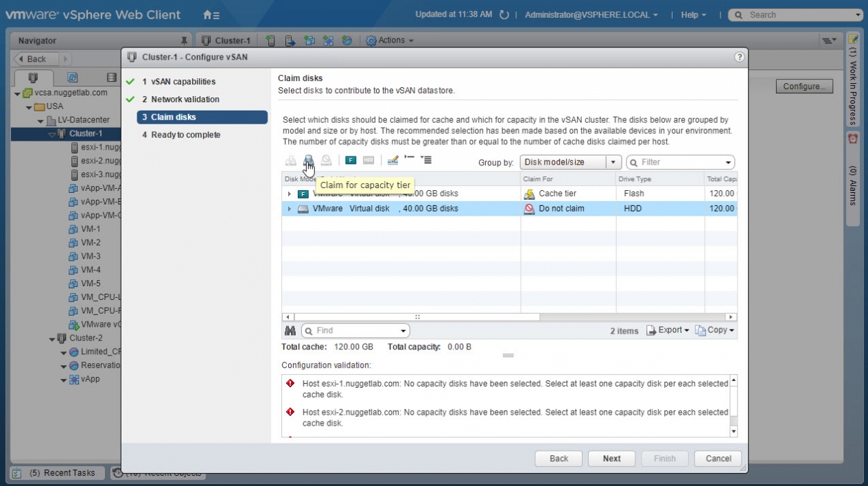Click the binoculars find icon below the table
Screen dimensions: 868x486
click(290, 331)
